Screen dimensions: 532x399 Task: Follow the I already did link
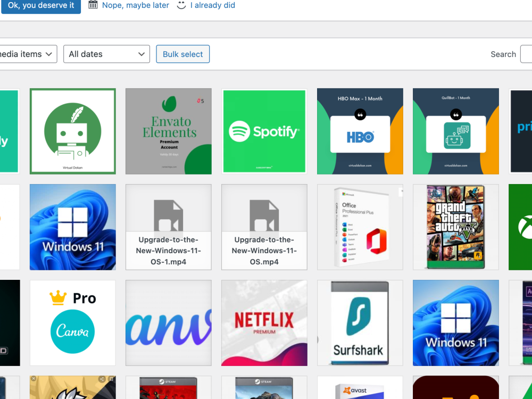pyautogui.click(x=212, y=5)
